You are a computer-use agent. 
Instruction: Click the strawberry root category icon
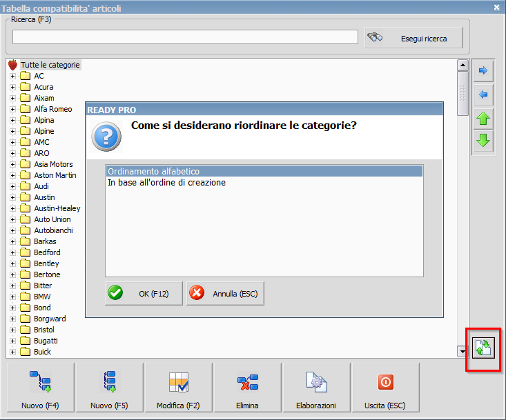12,65
